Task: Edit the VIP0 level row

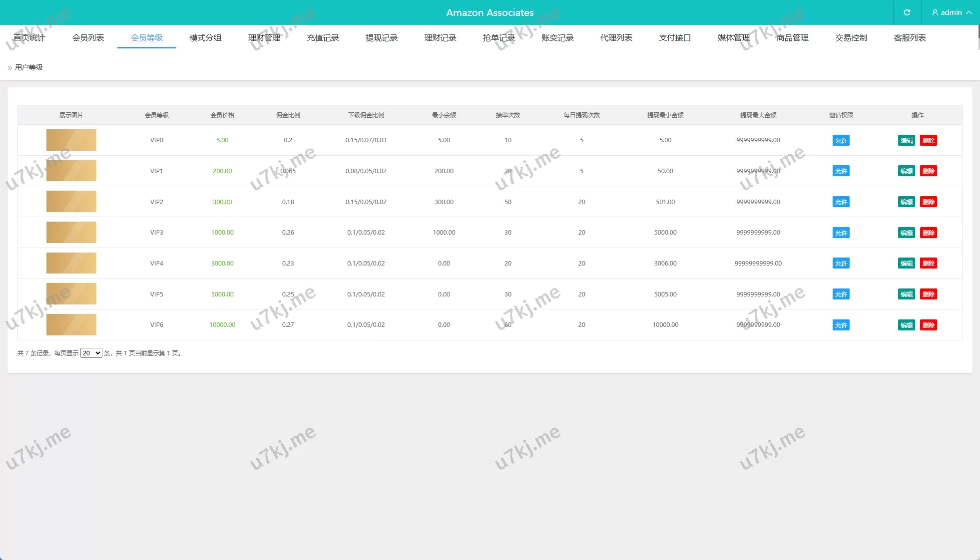Action: click(906, 140)
